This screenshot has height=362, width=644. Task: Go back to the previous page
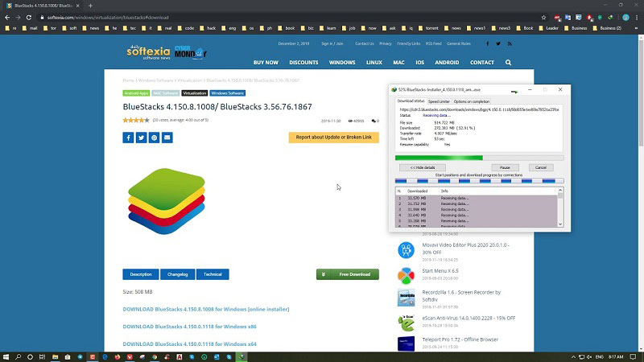7,18
